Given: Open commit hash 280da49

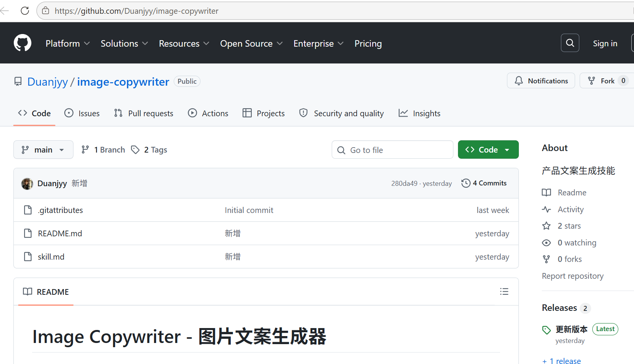Looking at the screenshot, I should pos(404,184).
